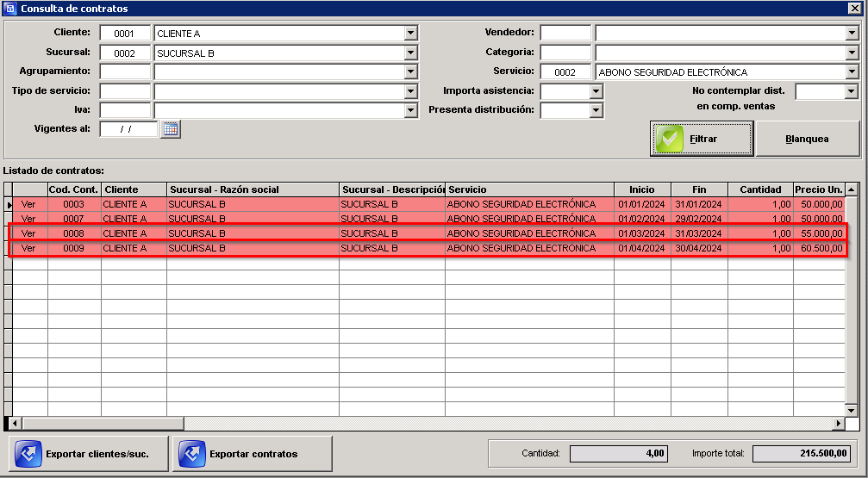Click the vertical scrollbar up arrow
The height and width of the screenshot is (478, 868).
point(852,189)
